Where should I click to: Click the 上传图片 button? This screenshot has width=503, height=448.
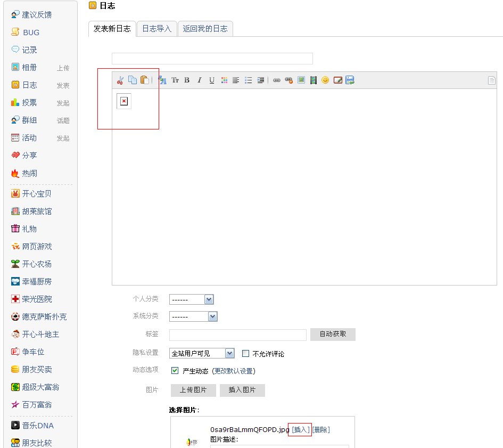coord(193,390)
